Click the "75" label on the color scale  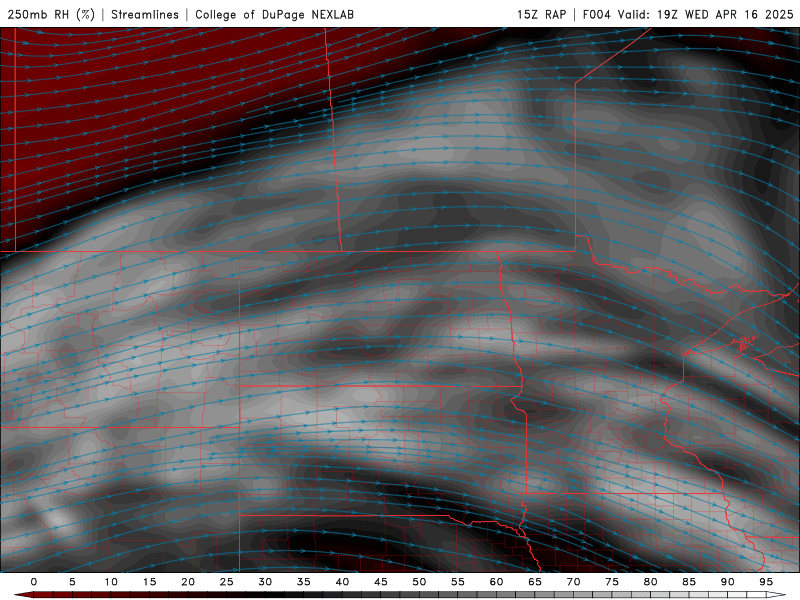[x=612, y=582]
